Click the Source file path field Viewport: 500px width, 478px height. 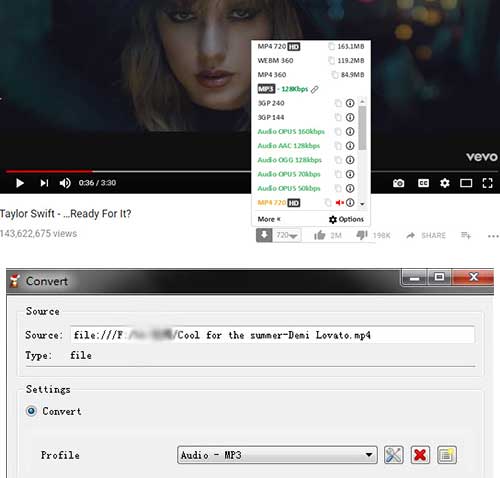click(x=272, y=335)
